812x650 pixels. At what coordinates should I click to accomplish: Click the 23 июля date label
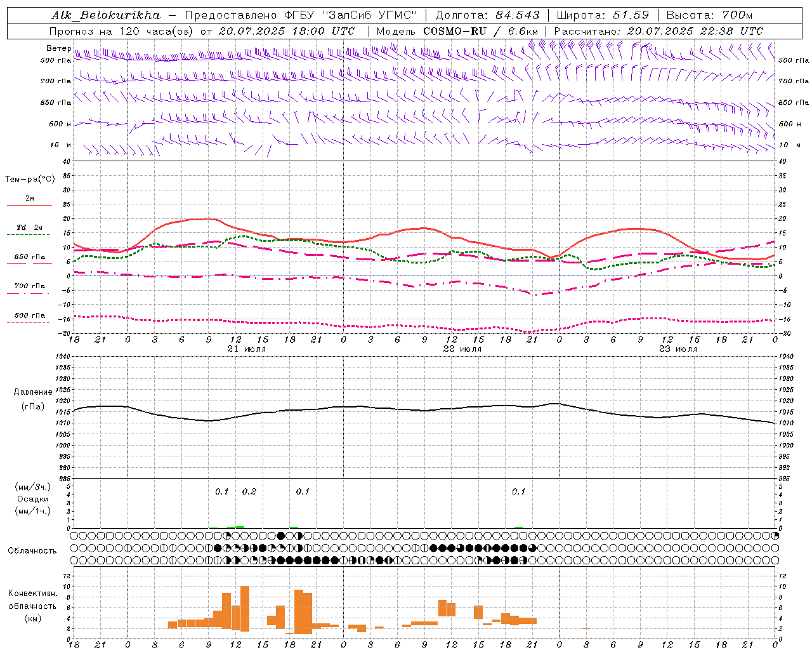pos(678,349)
